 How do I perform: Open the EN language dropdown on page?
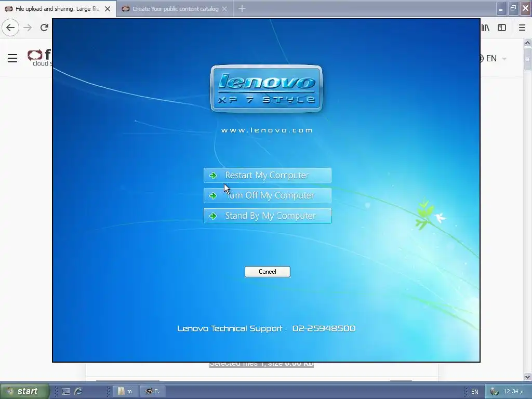tap(493, 58)
